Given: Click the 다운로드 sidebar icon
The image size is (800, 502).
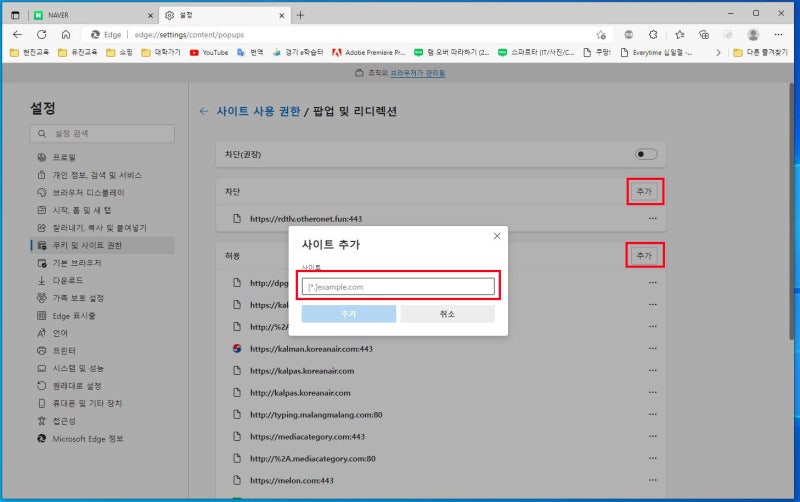Looking at the screenshot, I should [x=41, y=280].
